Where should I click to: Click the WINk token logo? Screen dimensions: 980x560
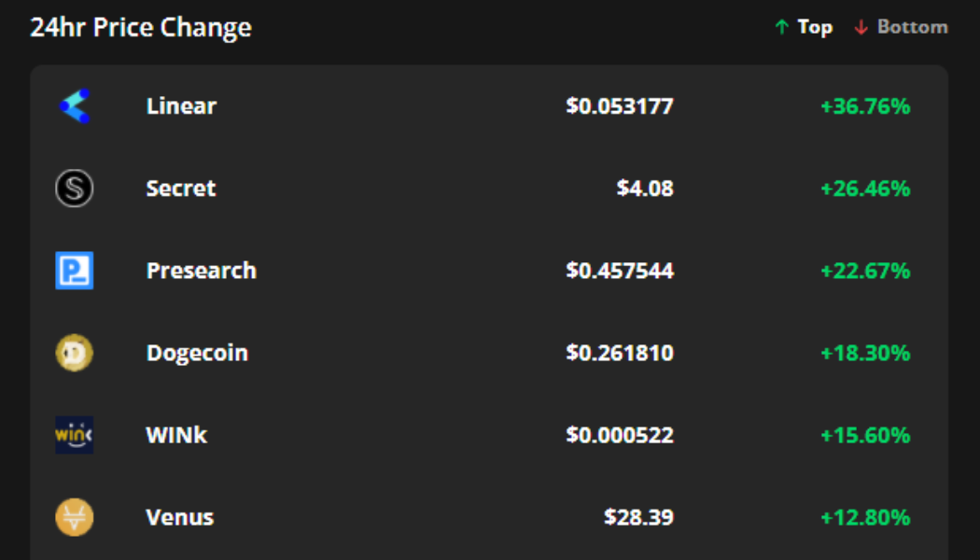(x=75, y=434)
